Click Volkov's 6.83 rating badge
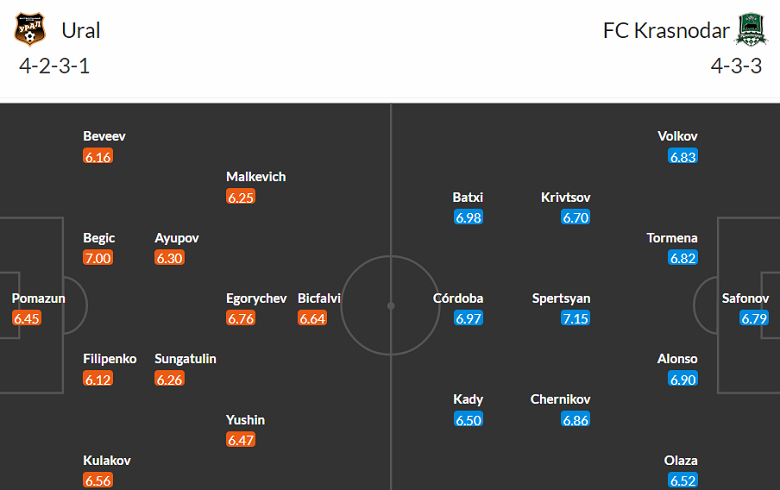This screenshot has width=780, height=490. [683, 157]
